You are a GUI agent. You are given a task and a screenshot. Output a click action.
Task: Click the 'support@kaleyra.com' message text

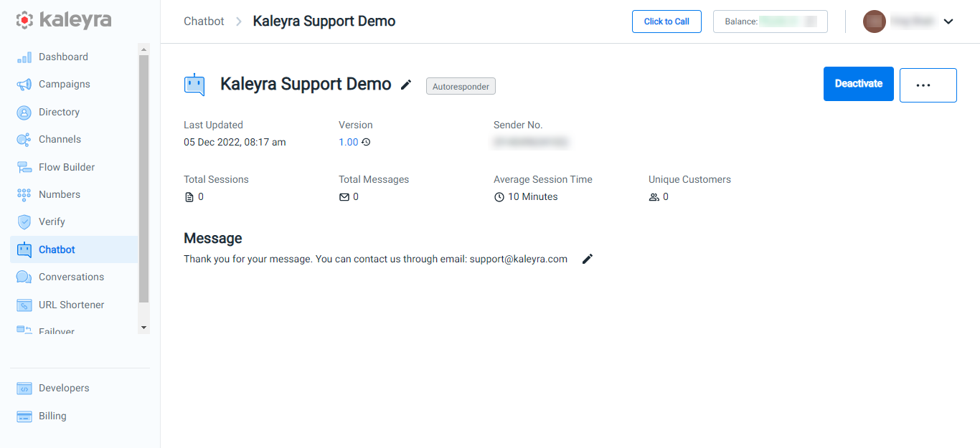pyautogui.click(x=519, y=259)
